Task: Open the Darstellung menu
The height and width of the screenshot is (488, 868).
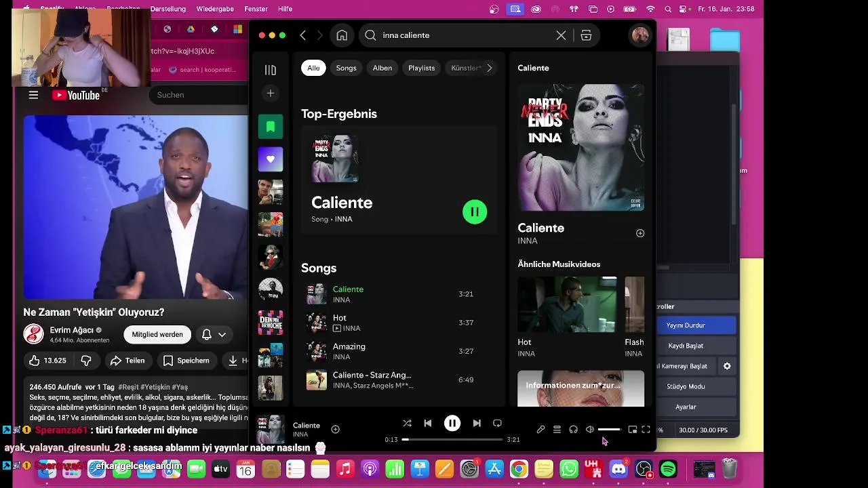Action: point(167,9)
